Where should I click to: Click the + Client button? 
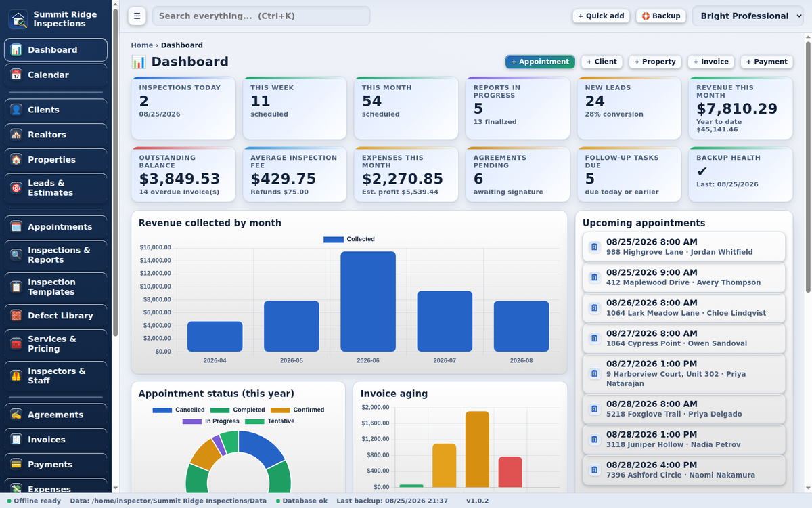point(602,62)
